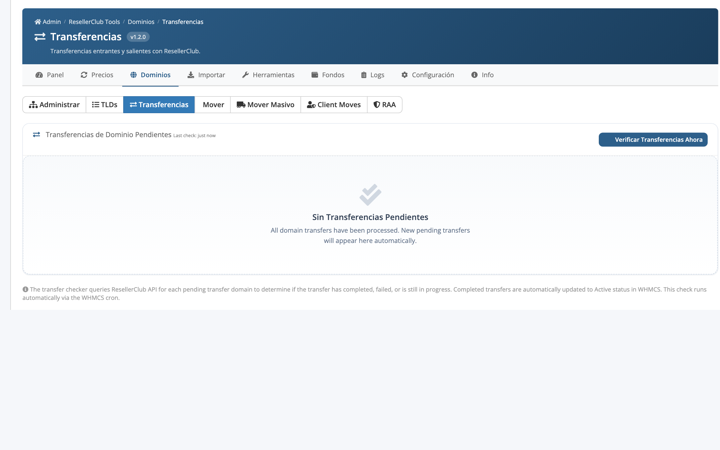Viewport: 720px width, 450px height.
Task: Open the Fondos tab
Action: point(328,75)
